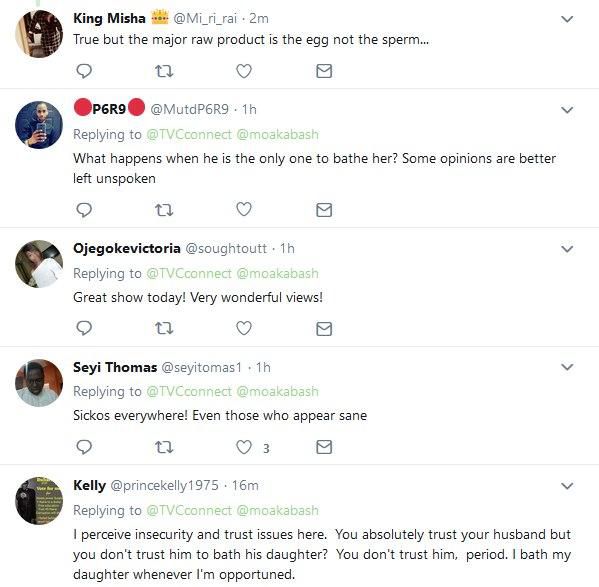Open the chevron menu on Kelly's tweet
Viewport: 599px width, 587px height.
[x=567, y=486]
